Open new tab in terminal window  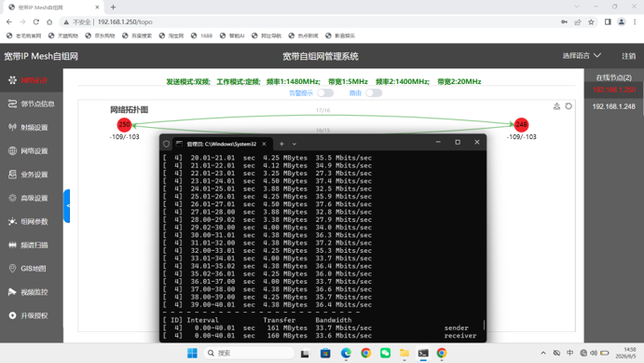coord(281,144)
